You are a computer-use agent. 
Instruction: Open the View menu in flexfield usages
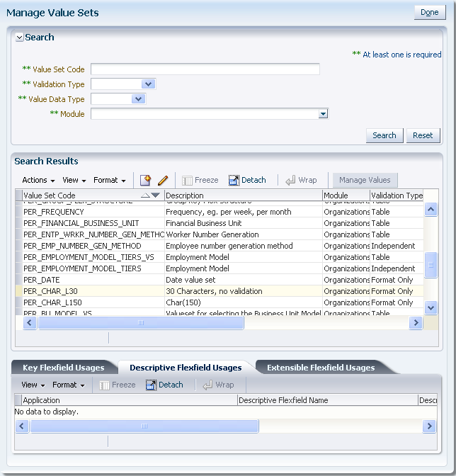tap(33, 385)
